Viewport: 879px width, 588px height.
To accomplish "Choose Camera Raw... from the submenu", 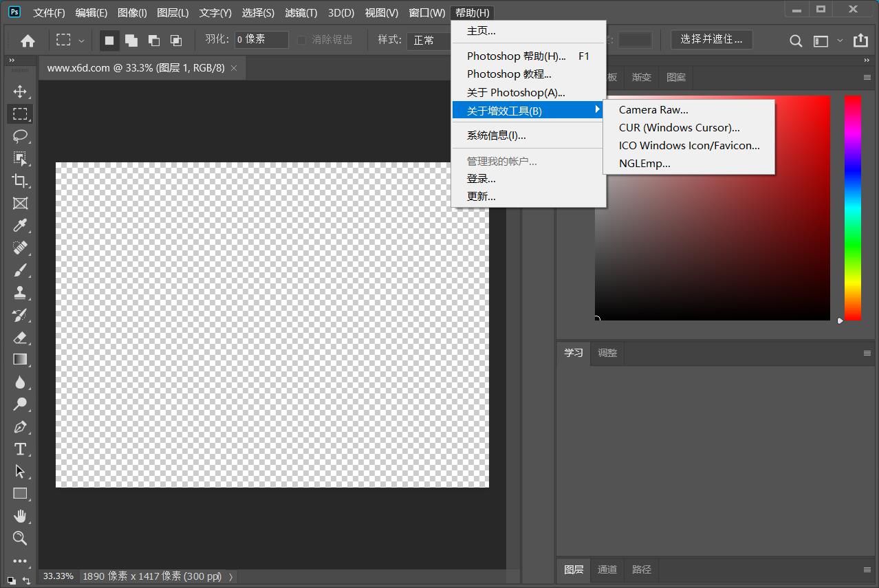I will [653, 109].
